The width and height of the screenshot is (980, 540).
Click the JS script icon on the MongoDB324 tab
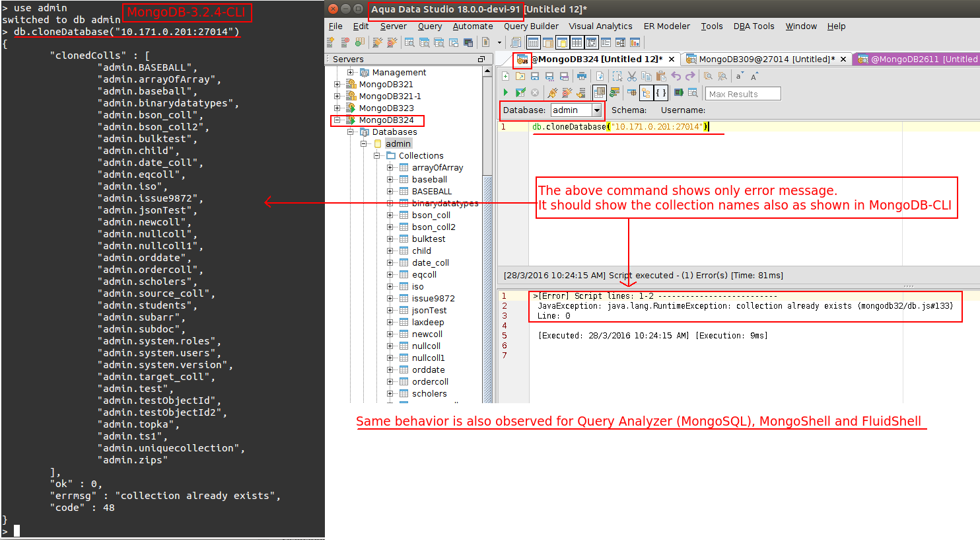[522, 59]
